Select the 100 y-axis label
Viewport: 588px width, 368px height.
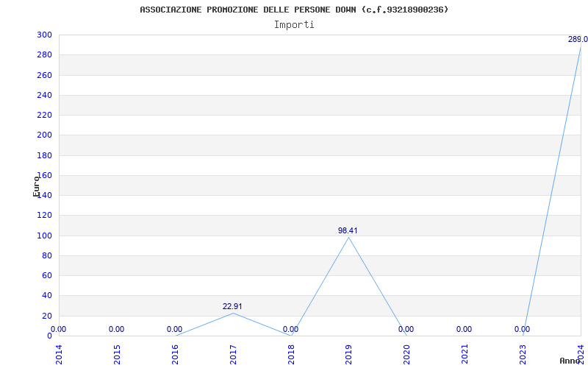click(44, 236)
